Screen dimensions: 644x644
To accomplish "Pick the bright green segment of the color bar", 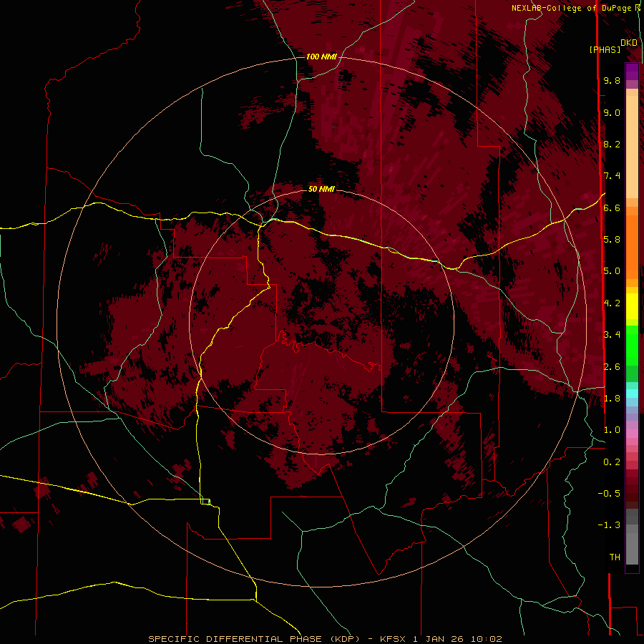I will point(632,345).
